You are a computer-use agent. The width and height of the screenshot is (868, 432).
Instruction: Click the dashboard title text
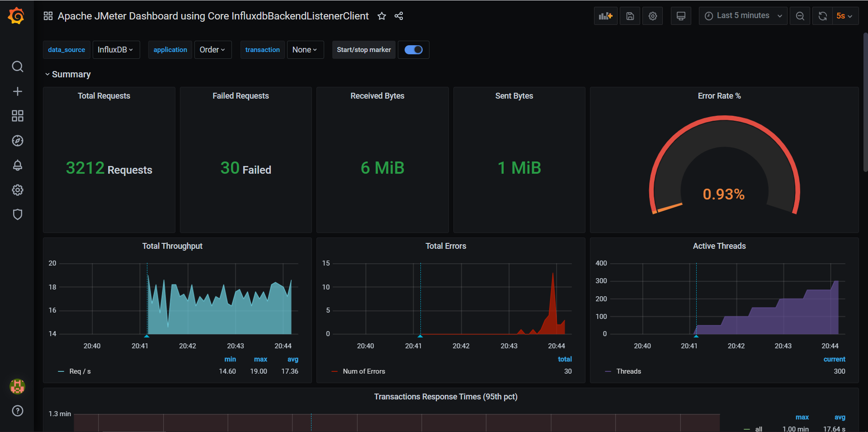[x=213, y=16]
